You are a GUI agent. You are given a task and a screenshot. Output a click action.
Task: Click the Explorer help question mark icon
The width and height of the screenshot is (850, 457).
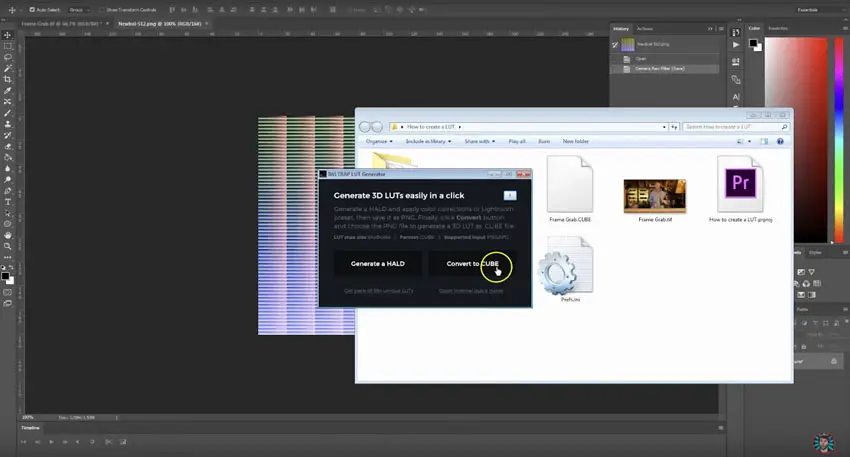point(780,141)
